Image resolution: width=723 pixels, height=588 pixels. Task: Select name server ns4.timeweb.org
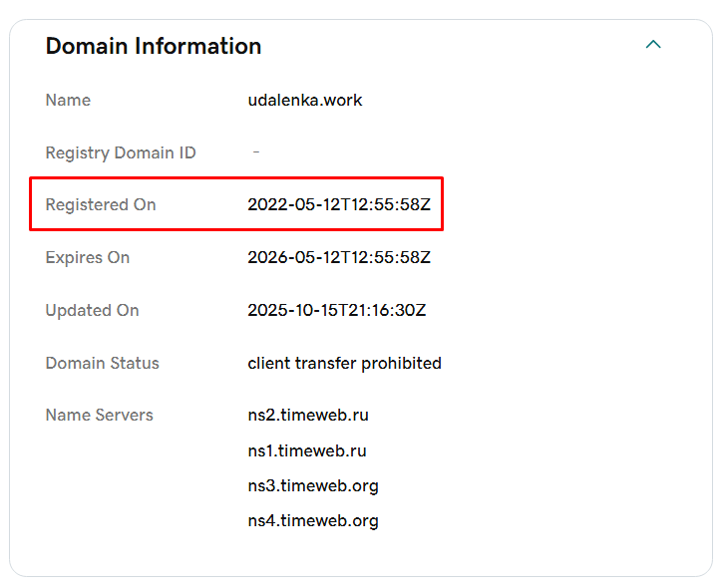tap(313, 520)
